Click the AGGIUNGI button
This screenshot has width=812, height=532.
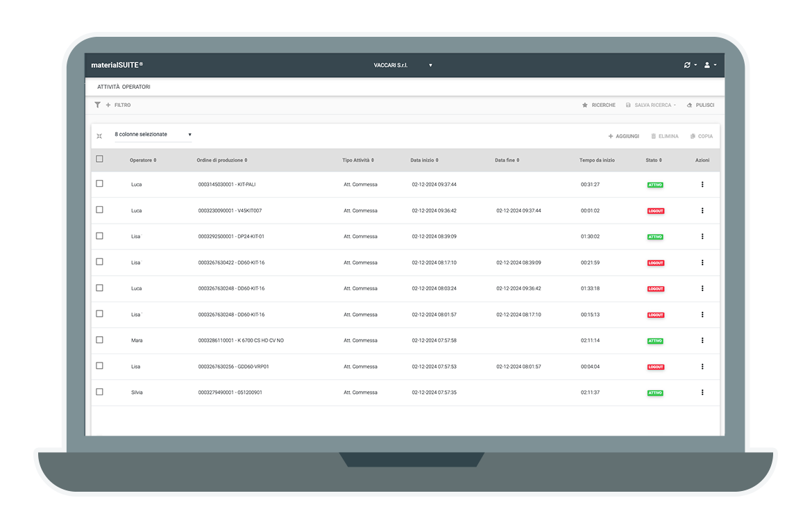coord(623,136)
